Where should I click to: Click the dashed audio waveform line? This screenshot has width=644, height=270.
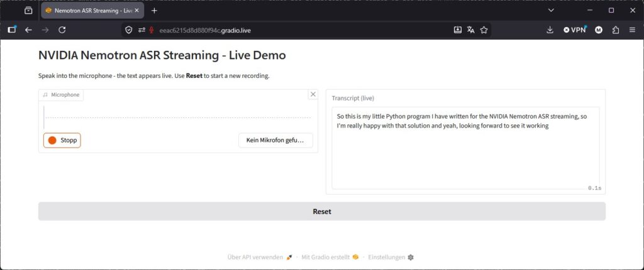tap(178, 118)
